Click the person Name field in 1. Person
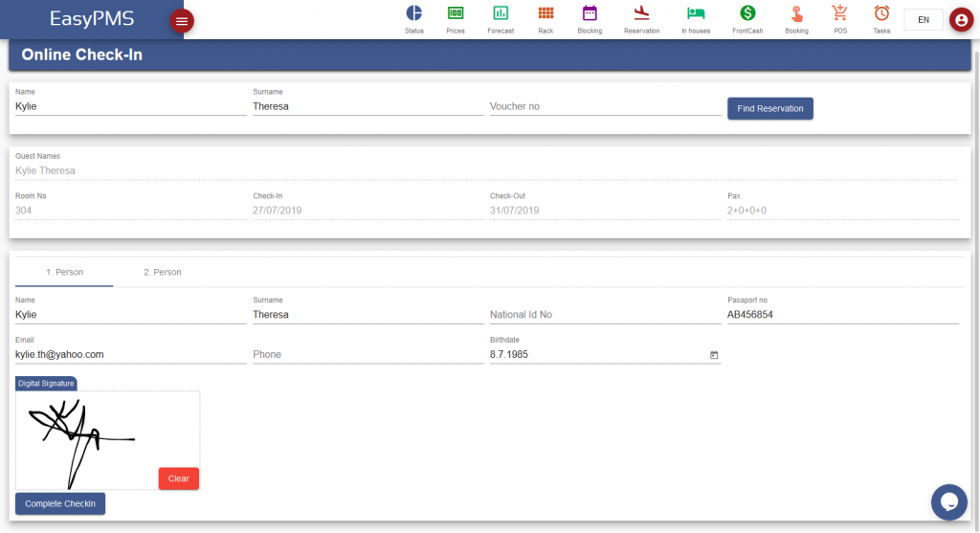The image size is (980, 533). tap(130, 315)
